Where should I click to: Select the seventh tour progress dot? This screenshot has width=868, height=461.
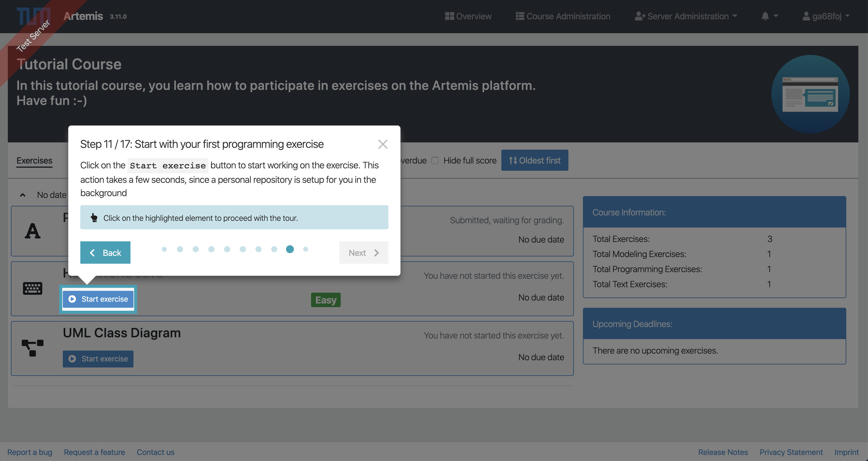[x=259, y=249]
